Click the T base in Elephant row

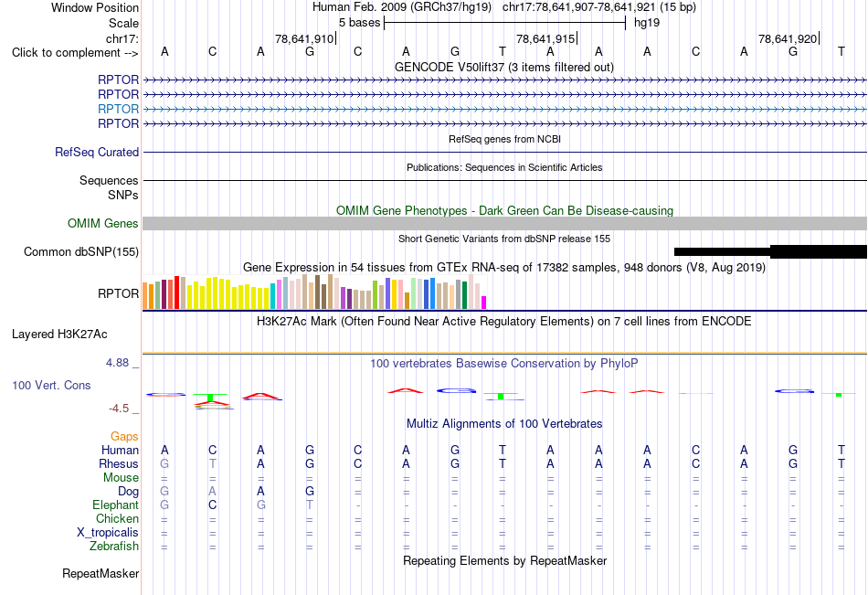click(x=310, y=505)
